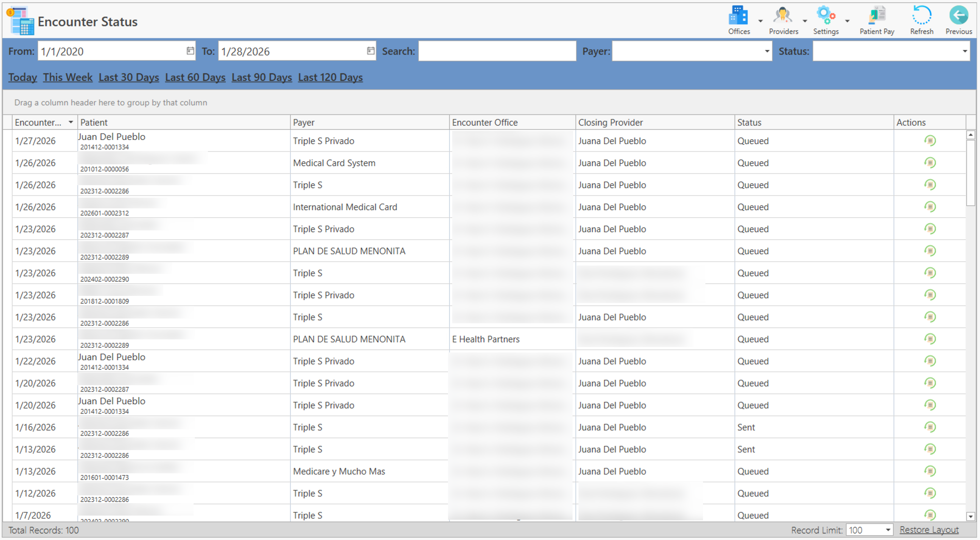Expand the Offices dropdown arrow
The height and width of the screenshot is (540, 980).
760,21
